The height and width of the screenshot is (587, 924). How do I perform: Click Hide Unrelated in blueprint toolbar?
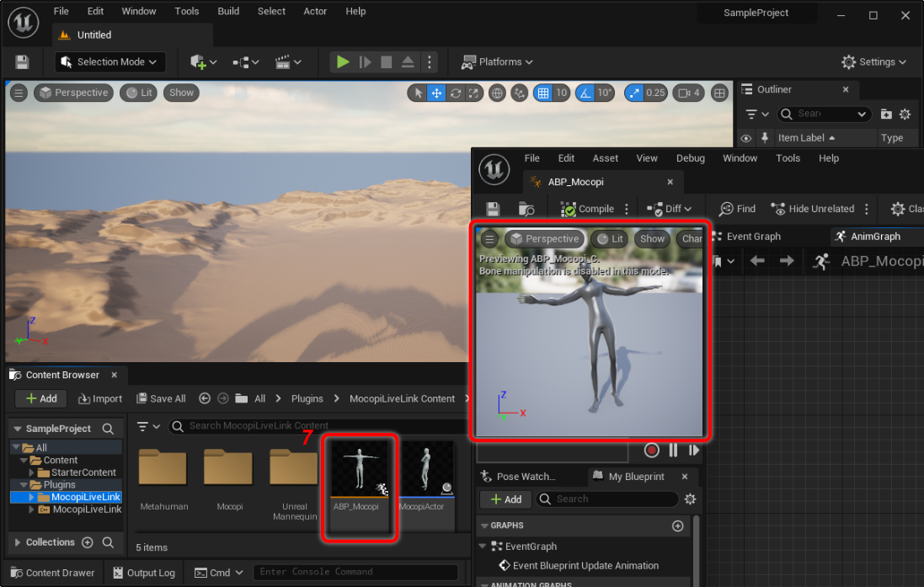coord(812,209)
